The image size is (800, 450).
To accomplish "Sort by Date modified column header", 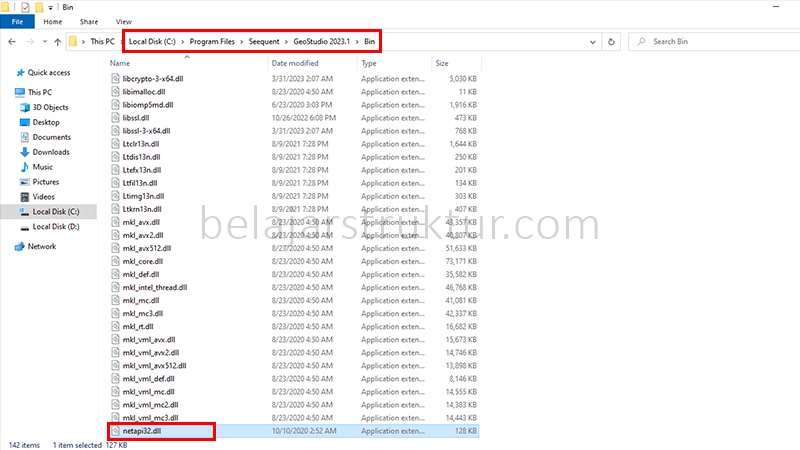I will (295, 63).
